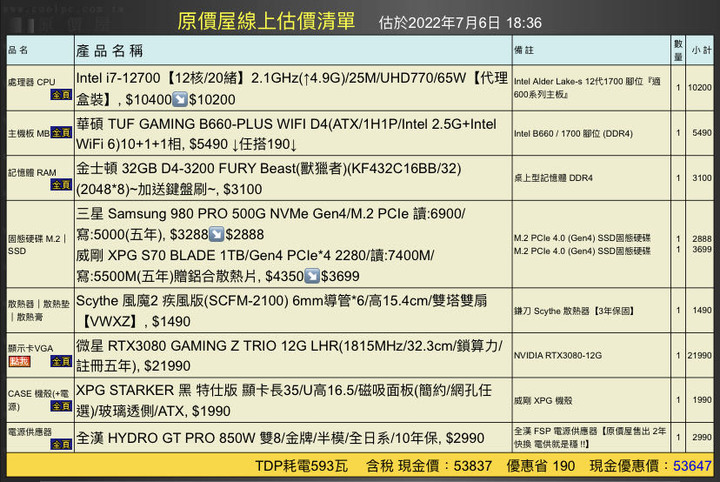Click the red badge under 顯示卡VGA

click(x=19, y=361)
